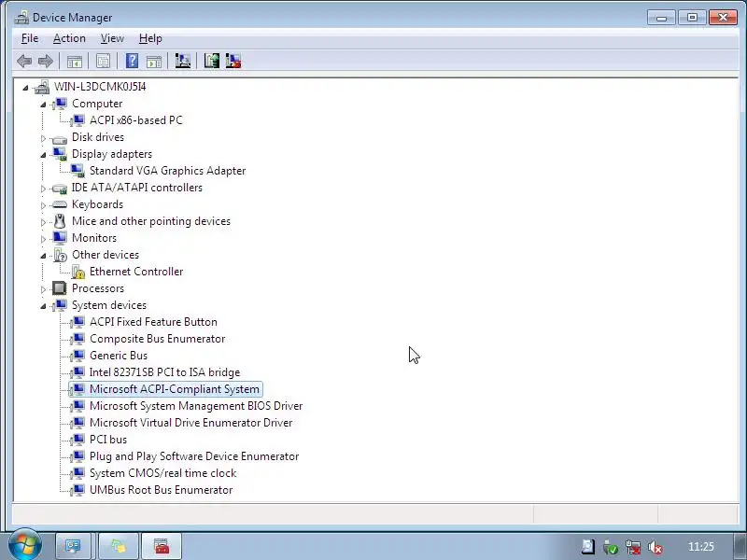Click the Standard VGA Graphics Adapter icon
Viewport: 747px width, 560px height.
(78, 171)
